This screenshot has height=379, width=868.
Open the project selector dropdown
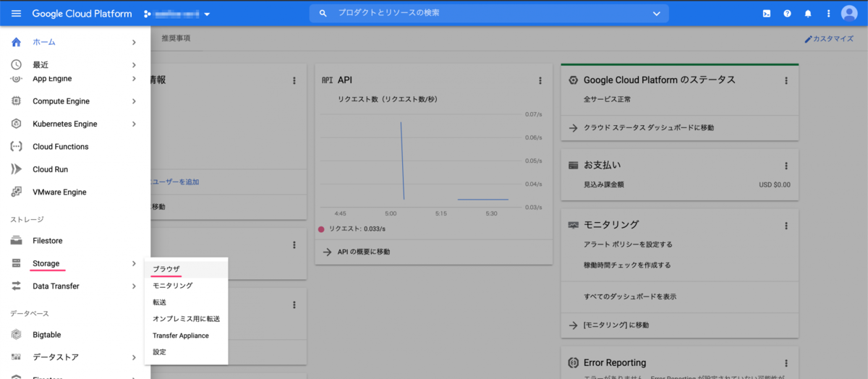[x=177, y=14]
